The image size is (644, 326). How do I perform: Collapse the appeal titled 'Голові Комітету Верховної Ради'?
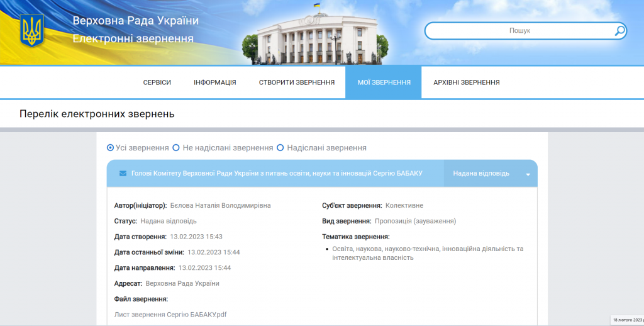[x=277, y=173]
